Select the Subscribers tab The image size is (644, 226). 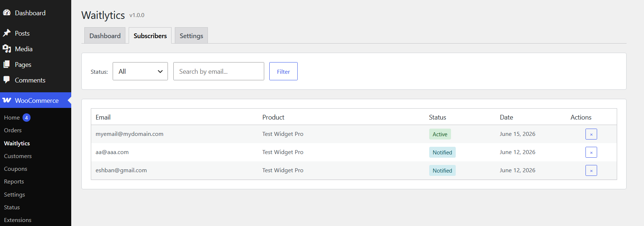[150, 36]
